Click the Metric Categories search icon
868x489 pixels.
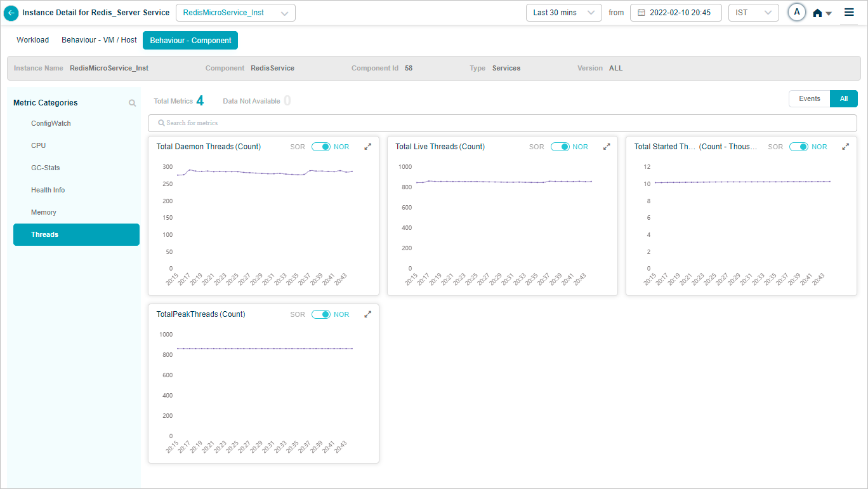point(132,103)
